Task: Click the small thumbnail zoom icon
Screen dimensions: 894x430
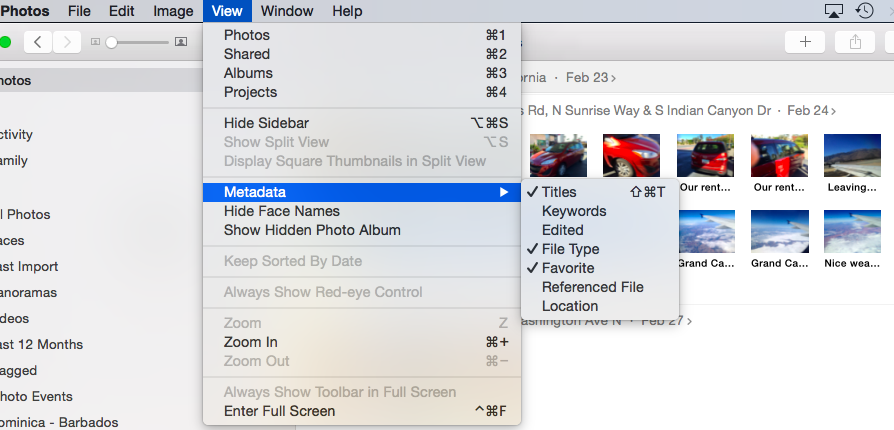Action: [x=95, y=42]
